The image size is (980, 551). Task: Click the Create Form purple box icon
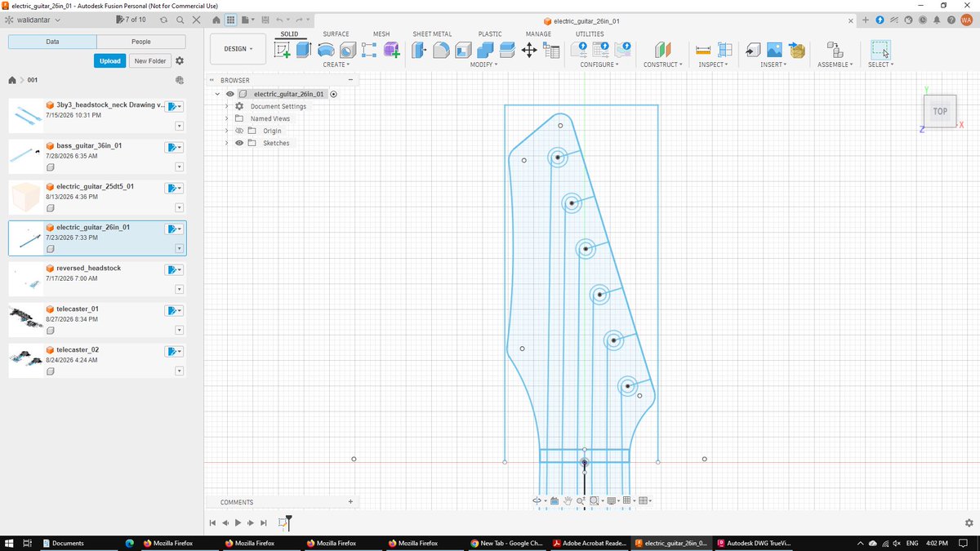click(391, 50)
